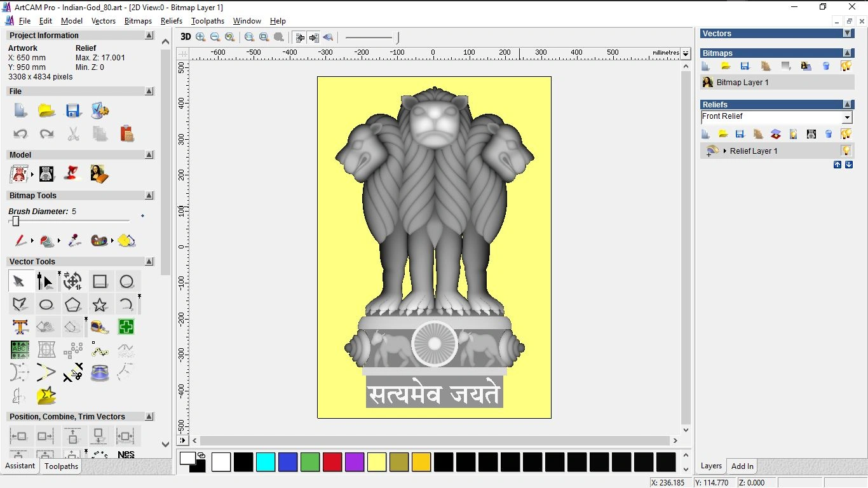This screenshot has width=868, height=488.
Task: Toggle visibility of Relief Layer 1 lightbulb
Action: pyautogui.click(x=846, y=151)
